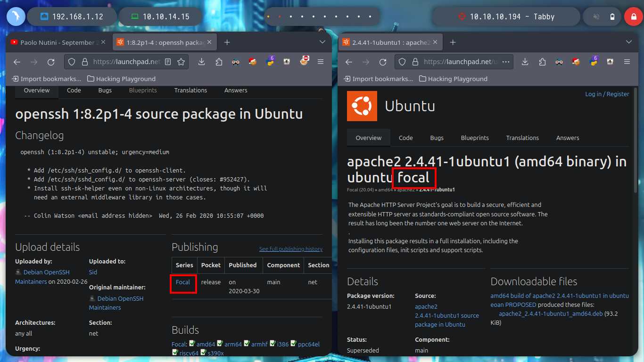Click the Python extension icon in right window
644x362 pixels.
tap(593, 61)
